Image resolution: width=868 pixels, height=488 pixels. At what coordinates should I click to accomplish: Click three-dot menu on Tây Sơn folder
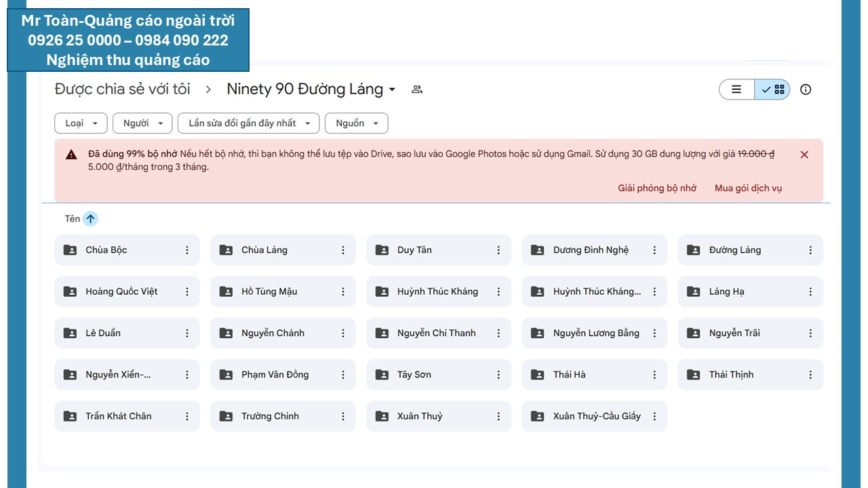(498, 375)
